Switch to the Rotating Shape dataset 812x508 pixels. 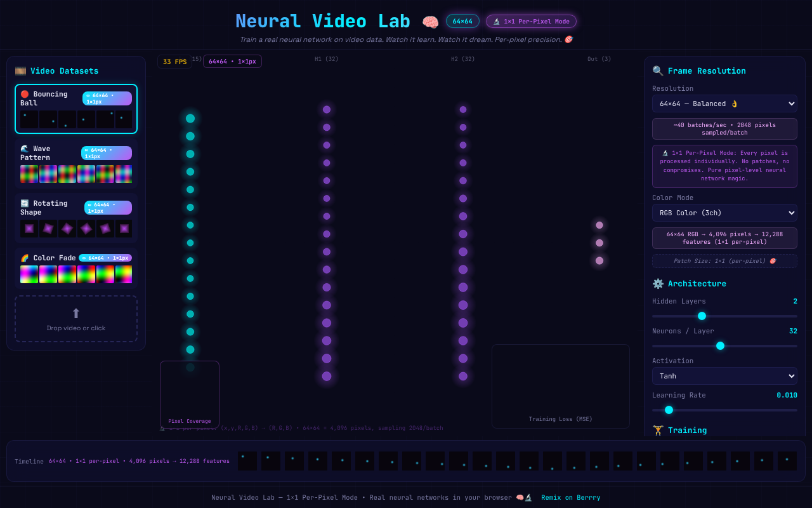[76, 216]
